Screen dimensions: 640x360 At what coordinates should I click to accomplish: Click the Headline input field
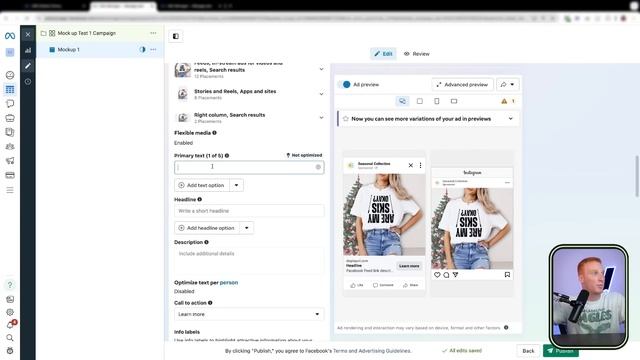[x=249, y=211]
